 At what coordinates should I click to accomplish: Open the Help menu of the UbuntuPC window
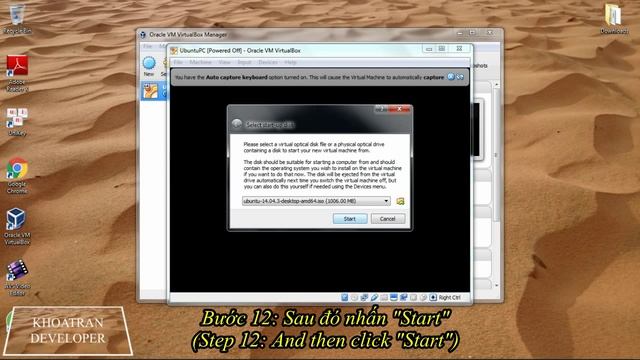(290, 62)
